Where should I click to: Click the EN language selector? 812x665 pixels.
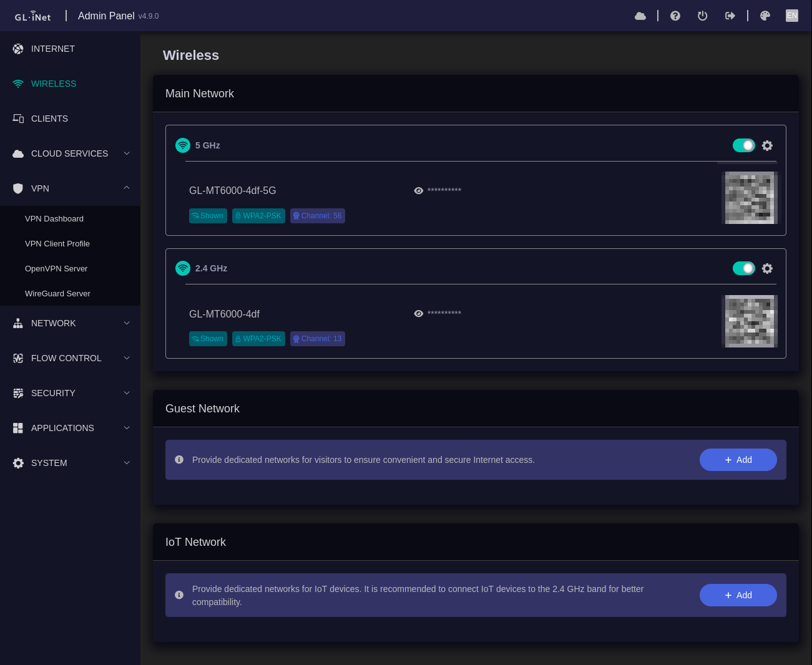(792, 16)
